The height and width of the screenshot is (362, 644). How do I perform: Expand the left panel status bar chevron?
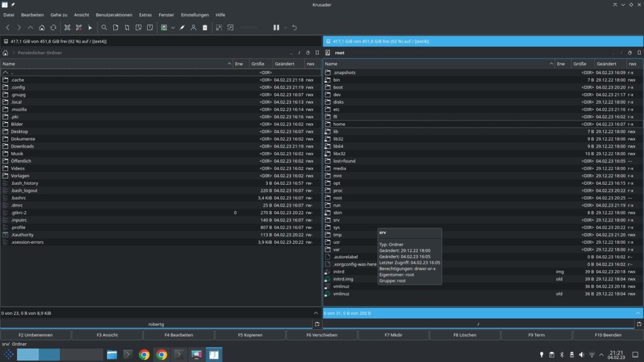coord(316,313)
